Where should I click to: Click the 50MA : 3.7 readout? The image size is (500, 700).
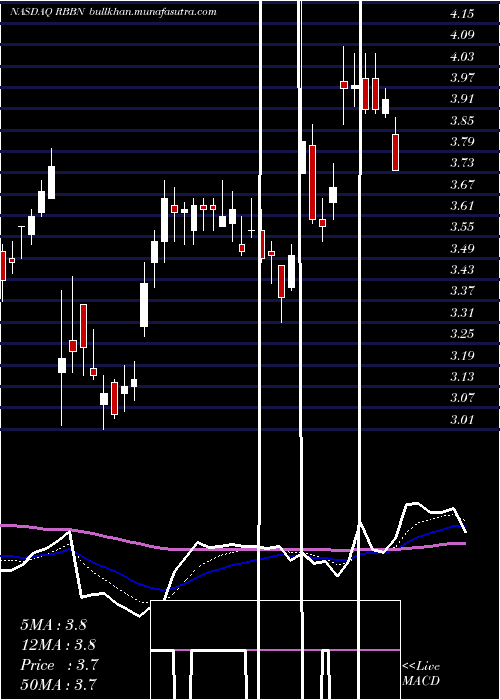pos(58,684)
